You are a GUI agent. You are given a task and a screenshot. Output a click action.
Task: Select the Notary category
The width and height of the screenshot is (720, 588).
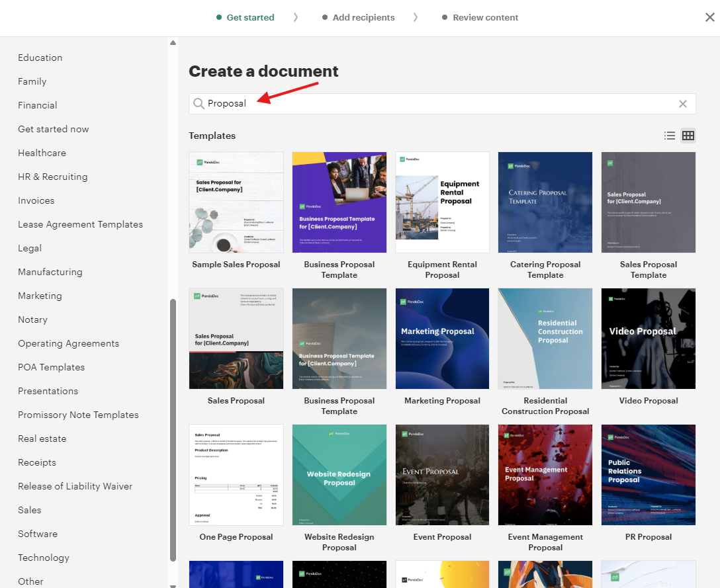(32, 319)
